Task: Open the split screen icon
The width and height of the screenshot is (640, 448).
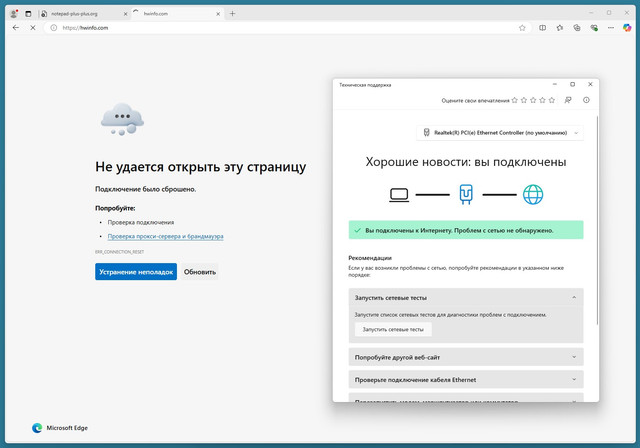Action: 542,28
